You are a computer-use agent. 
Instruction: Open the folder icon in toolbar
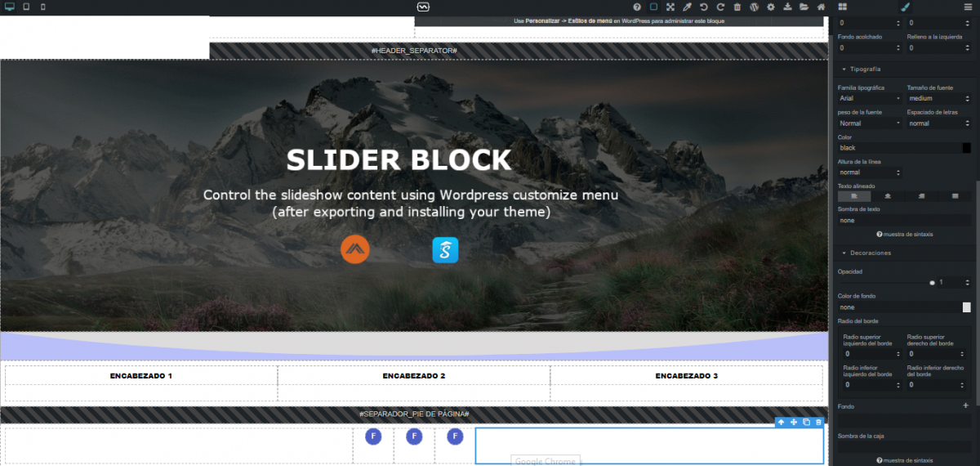click(x=804, y=7)
